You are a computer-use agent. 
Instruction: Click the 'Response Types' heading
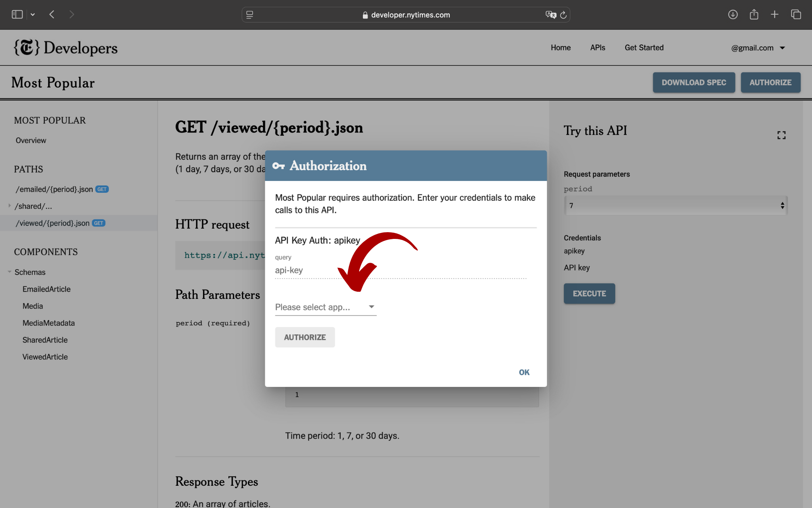216,481
